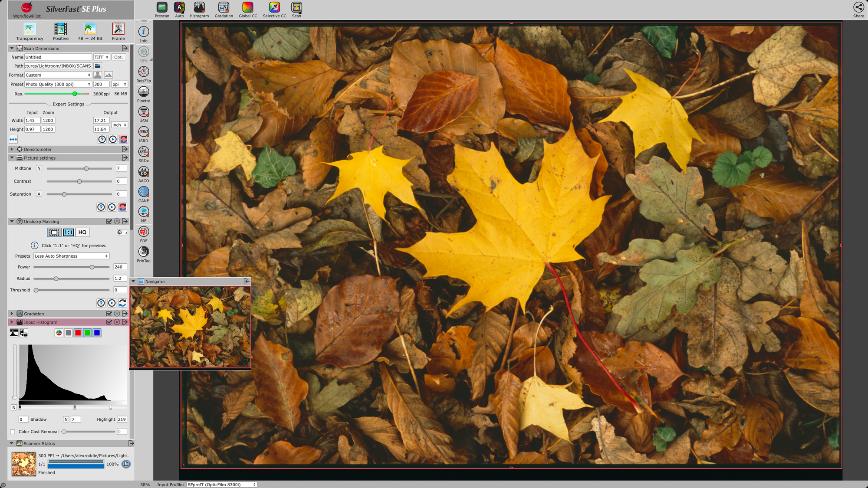Image resolution: width=868 pixels, height=488 pixels.
Task: Open the Selective CC tool
Action: (274, 7)
